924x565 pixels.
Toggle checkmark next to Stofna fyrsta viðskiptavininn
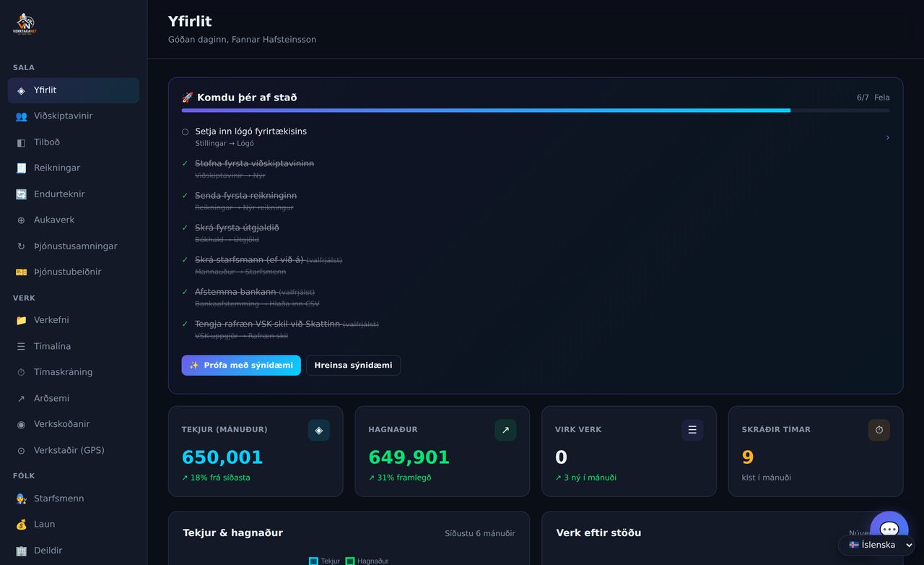pyautogui.click(x=185, y=164)
